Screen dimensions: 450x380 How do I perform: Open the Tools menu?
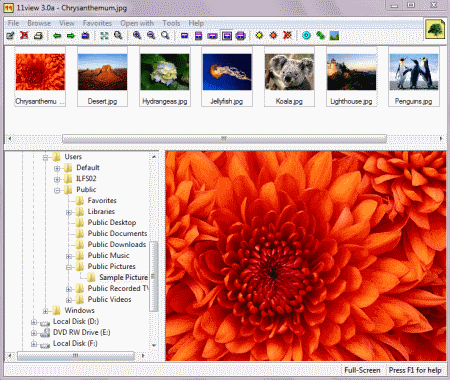coord(171,23)
